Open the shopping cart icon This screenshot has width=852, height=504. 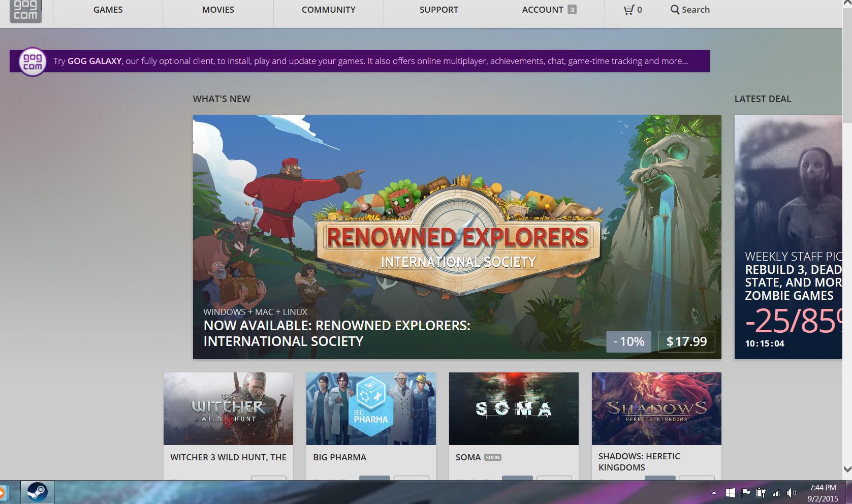(x=629, y=10)
